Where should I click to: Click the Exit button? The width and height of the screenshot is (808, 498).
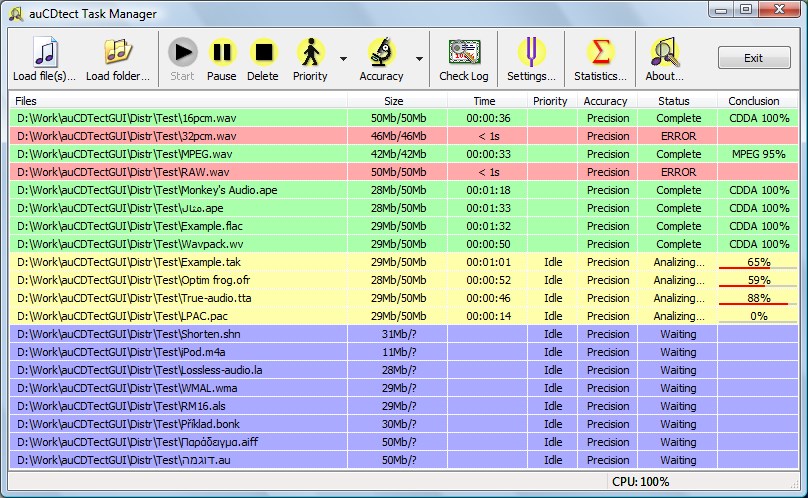(753, 58)
